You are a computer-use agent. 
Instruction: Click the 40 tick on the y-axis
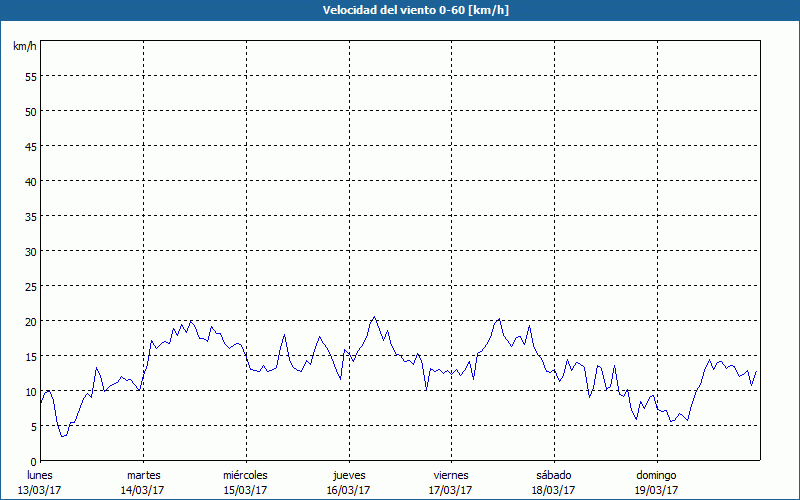(30, 181)
